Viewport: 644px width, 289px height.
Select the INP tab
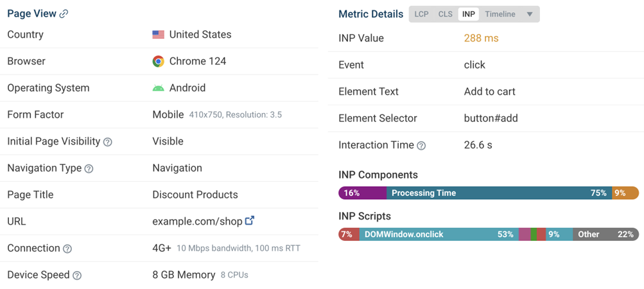(469, 14)
